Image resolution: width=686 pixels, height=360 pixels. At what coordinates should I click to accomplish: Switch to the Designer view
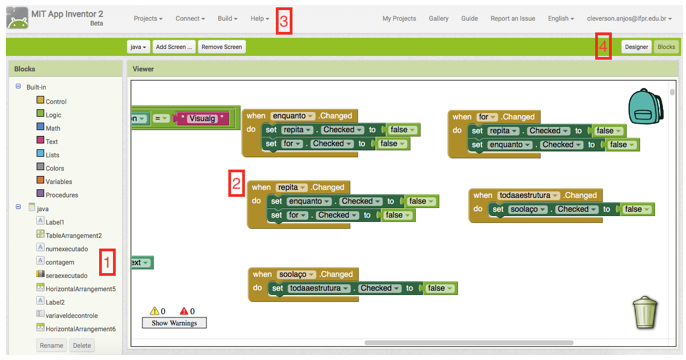(636, 47)
